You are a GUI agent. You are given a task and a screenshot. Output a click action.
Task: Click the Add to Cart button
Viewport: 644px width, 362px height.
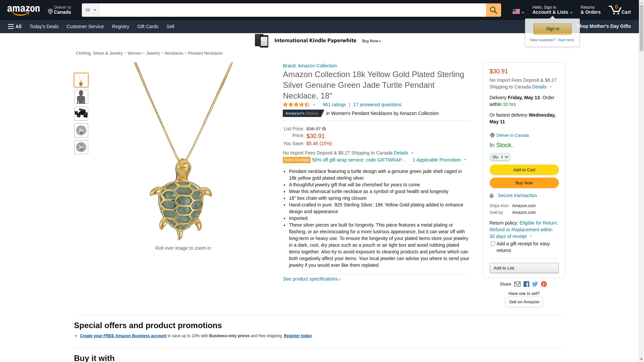click(524, 170)
